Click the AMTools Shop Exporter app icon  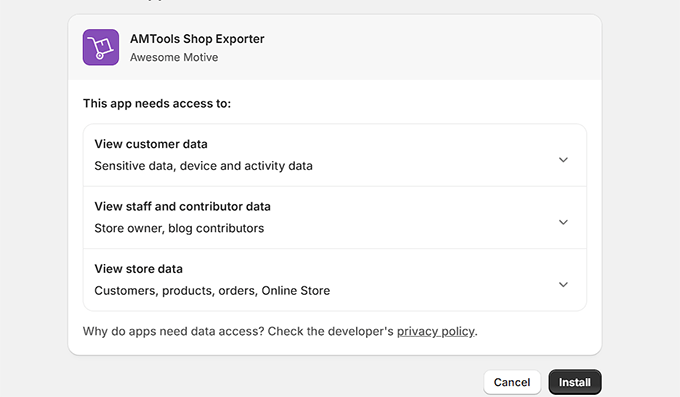pyautogui.click(x=101, y=47)
